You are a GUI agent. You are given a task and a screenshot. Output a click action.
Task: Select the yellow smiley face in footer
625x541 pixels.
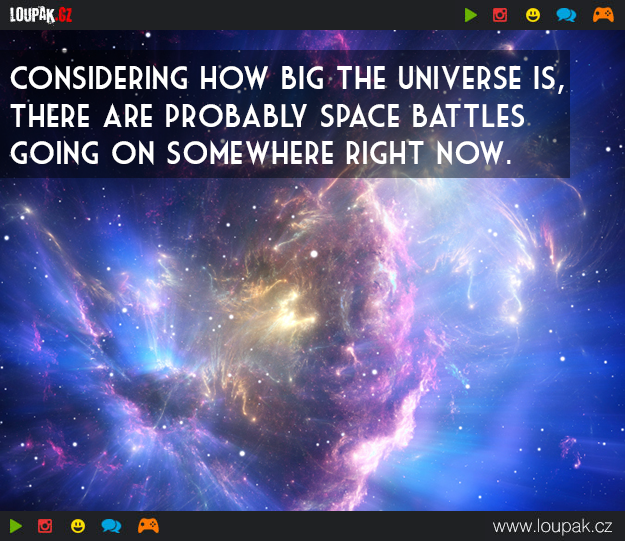(x=78, y=526)
